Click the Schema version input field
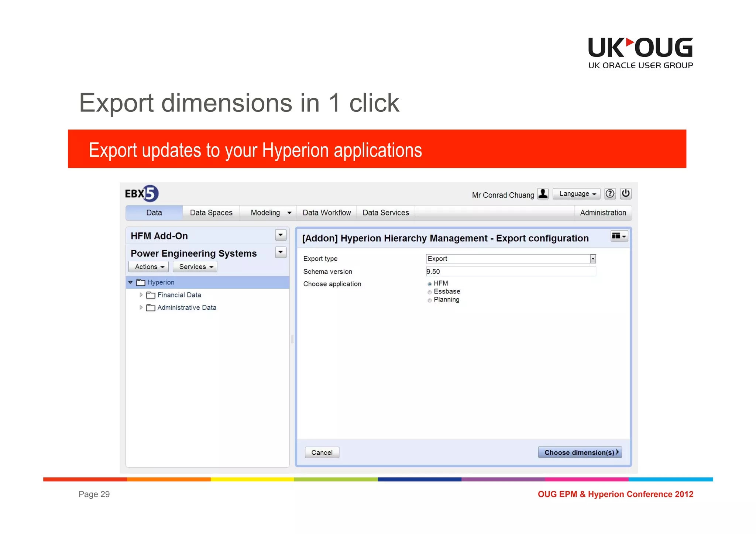 [511, 272]
